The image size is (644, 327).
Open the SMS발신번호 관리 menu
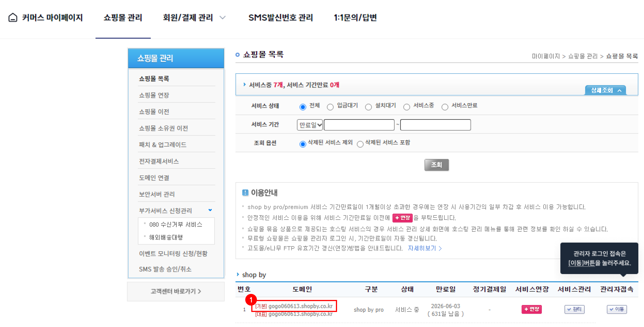[x=280, y=17]
